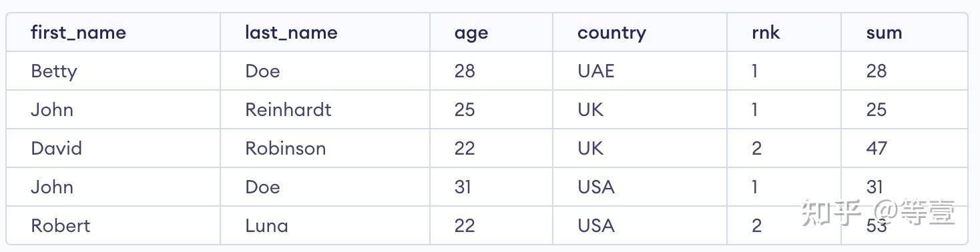Select the Robert first name cell
Viewport: 980px width, 252px height.
pos(61,225)
